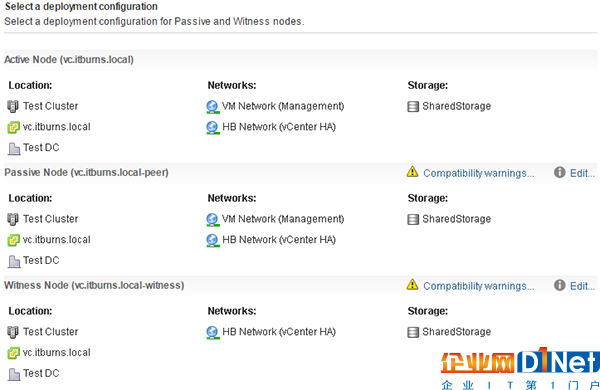The image size is (600, 390).
Task: Open Passive Node Compatibility warnings link
Action: point(478,173)
